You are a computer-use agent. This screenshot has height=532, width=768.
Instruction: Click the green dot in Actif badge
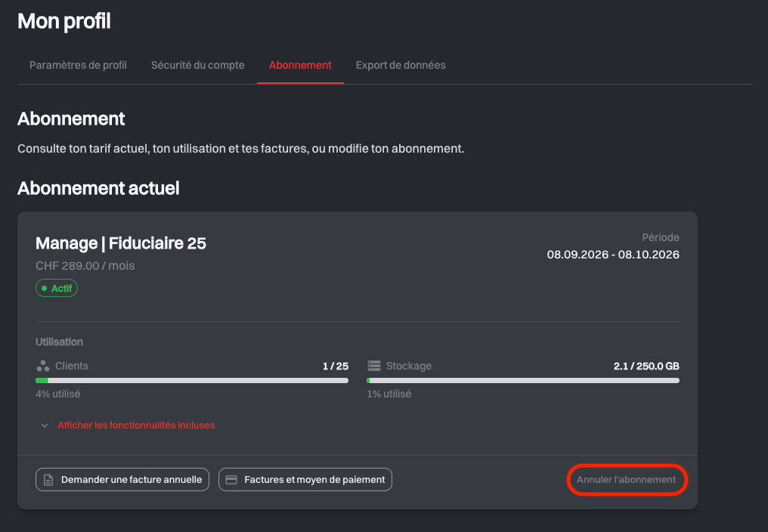click(44, 289)
